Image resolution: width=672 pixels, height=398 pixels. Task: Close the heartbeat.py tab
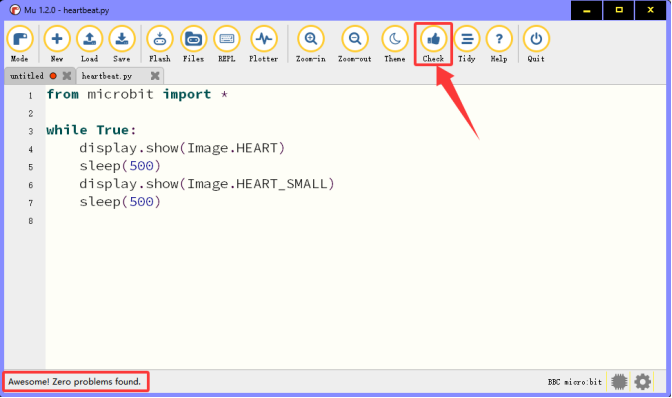coord(155,76)
